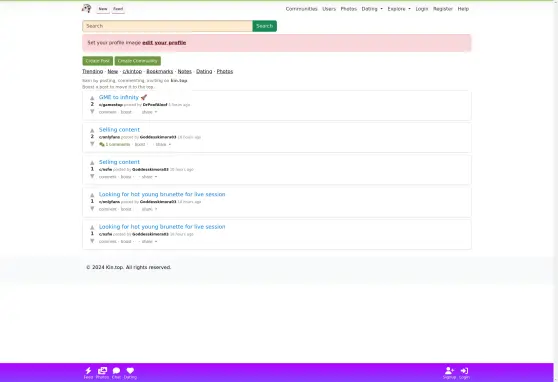The width and height of the screenshot is (558, 382).
Task: Open the Chat bubble icon in bottom bar
Action: pyautogui.click(x=116, y=371)
